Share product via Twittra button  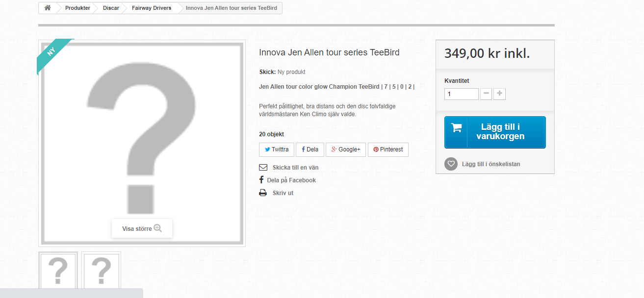pyautogui.click(x=277, y=149)
